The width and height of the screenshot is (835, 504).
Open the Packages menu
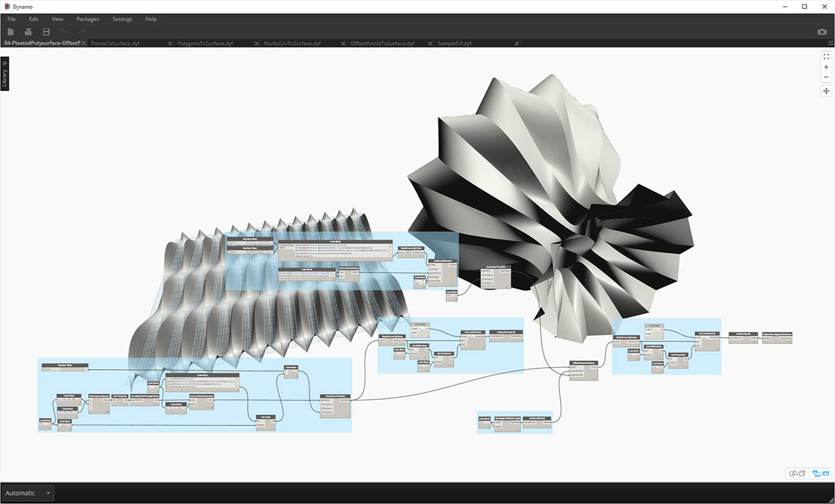88,19
